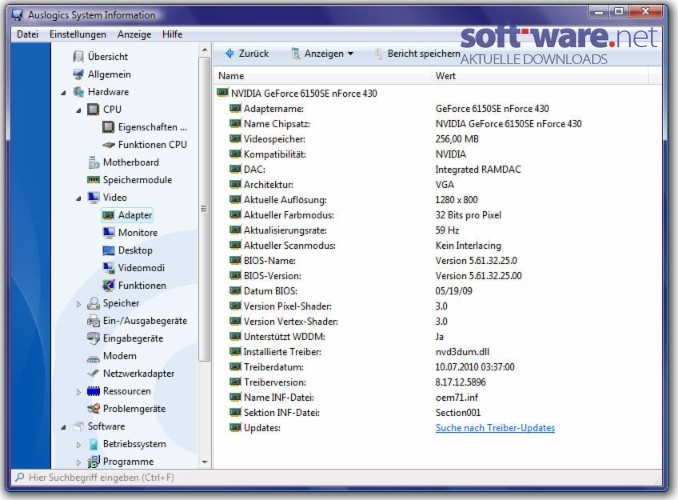Open the Modem icon
Screen dimensions: 678x500
[93, 358]
